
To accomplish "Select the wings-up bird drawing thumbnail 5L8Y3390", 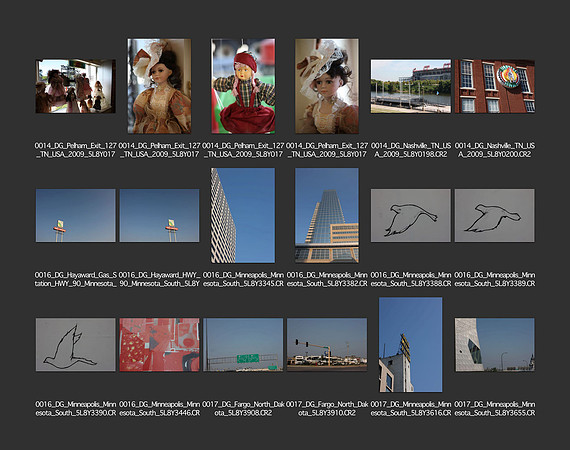I will [x=76, y=345].
